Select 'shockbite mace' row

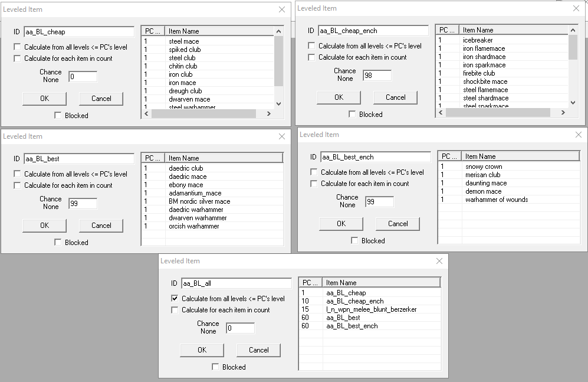pyautogui.click(x=502, y=81)
